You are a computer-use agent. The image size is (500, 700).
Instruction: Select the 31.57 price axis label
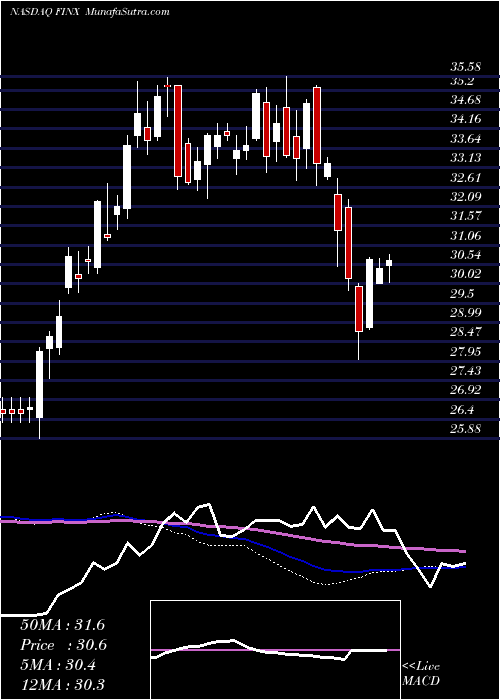[465, 216]
